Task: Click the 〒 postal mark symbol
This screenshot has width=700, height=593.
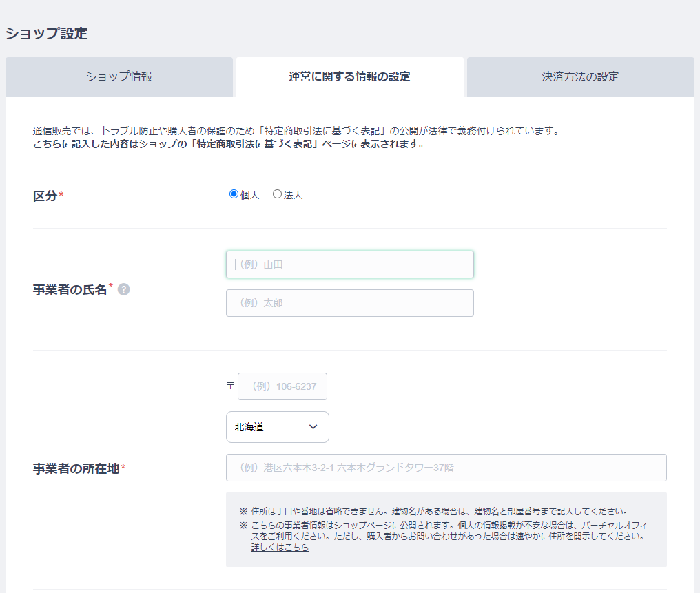Action: coord(230,386)
